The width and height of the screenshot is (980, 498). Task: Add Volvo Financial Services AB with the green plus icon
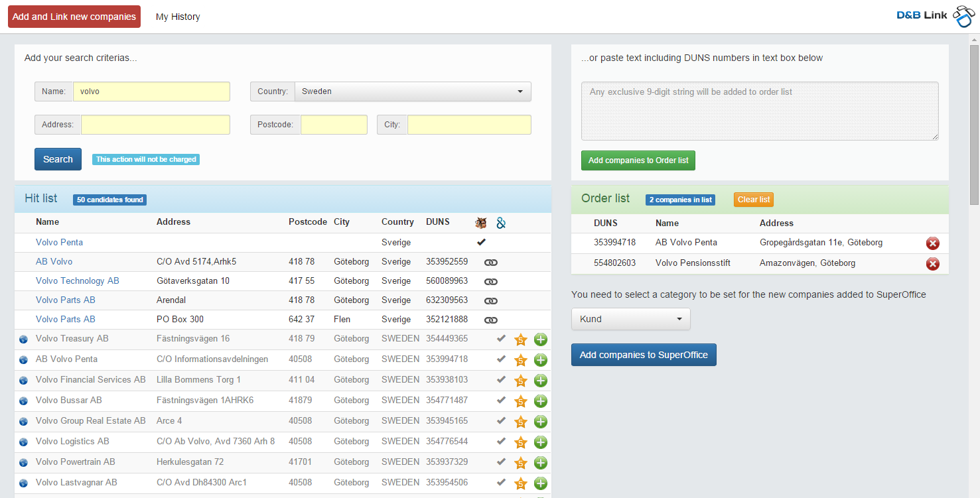[x=541, y=381]
